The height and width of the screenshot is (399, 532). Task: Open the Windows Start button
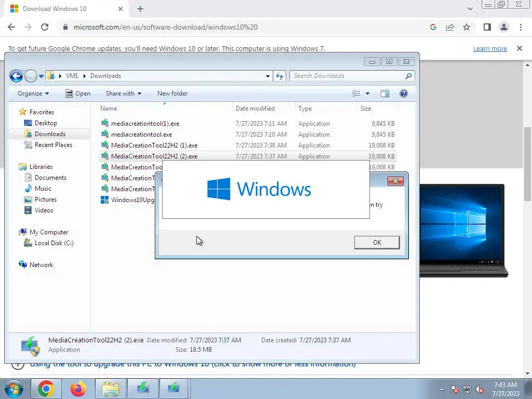click(x=14, y=388)
